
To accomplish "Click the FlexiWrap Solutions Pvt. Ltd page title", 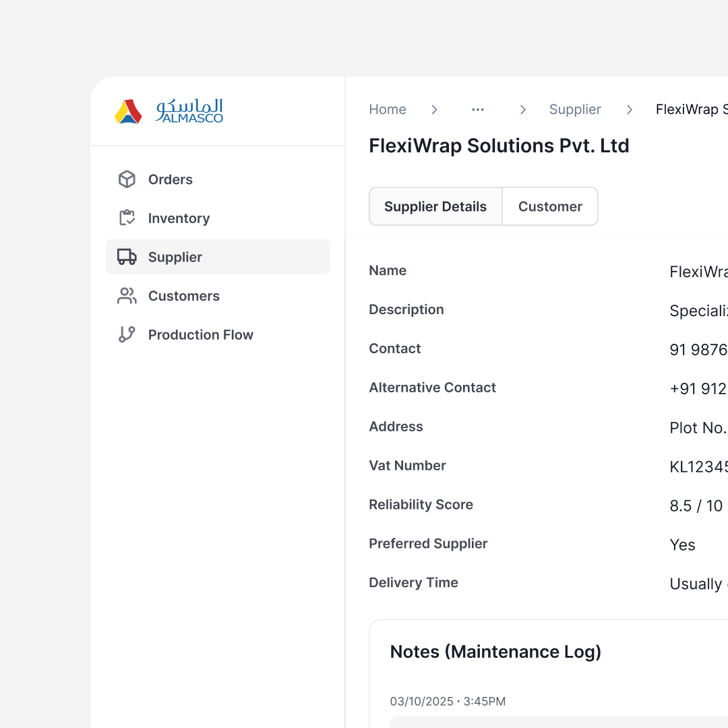I will coord(499,146).
